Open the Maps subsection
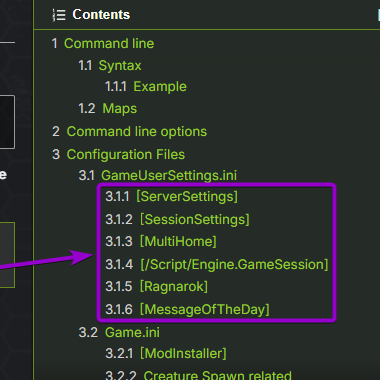380x380 pixels. click(x=119, y=109)
